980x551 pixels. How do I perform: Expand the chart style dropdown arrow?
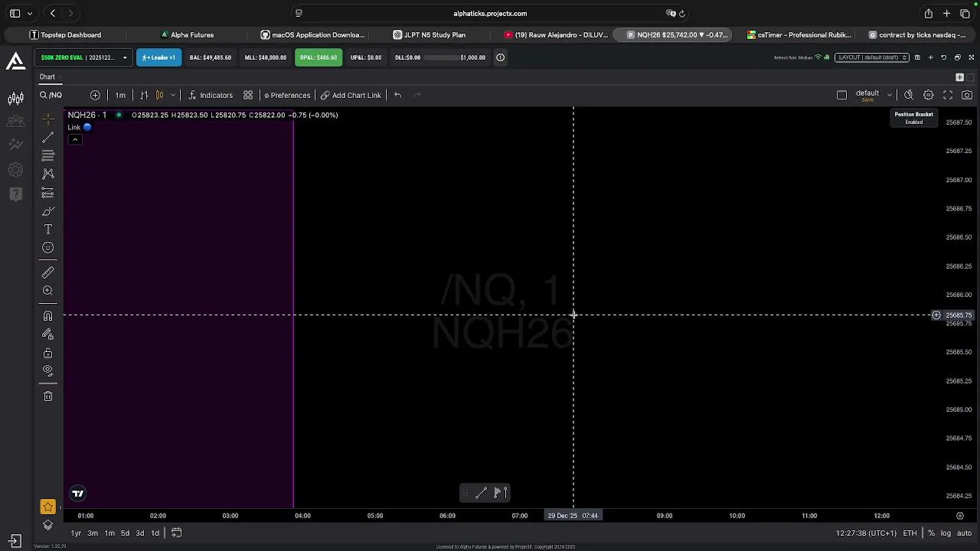[173, 95]
